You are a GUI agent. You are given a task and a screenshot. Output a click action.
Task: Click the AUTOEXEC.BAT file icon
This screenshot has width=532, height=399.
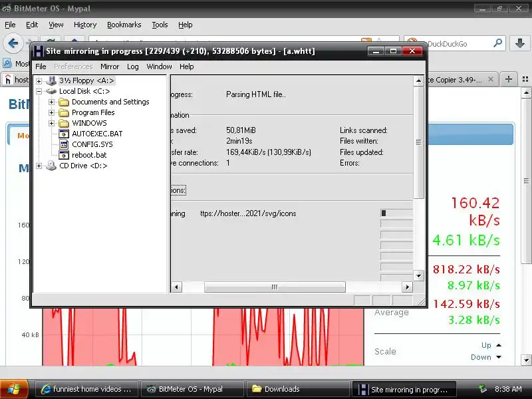pos(64,134)
